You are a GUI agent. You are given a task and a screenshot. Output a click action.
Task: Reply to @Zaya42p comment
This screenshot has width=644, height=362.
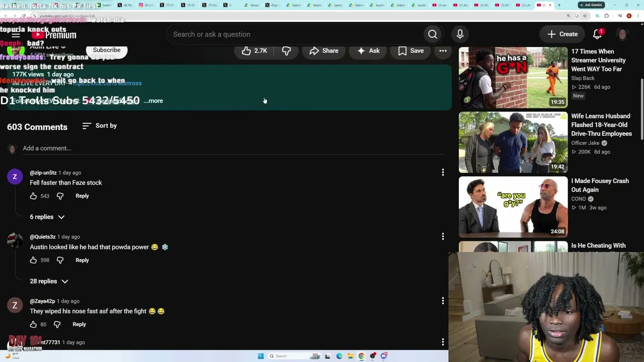(x=79, y=325)
